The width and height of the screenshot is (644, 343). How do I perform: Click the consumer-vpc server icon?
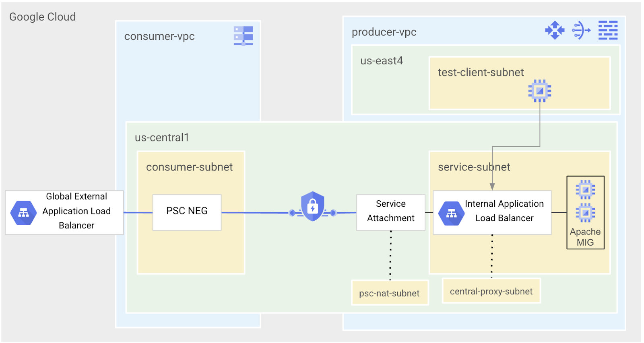[x=244, y=36]
